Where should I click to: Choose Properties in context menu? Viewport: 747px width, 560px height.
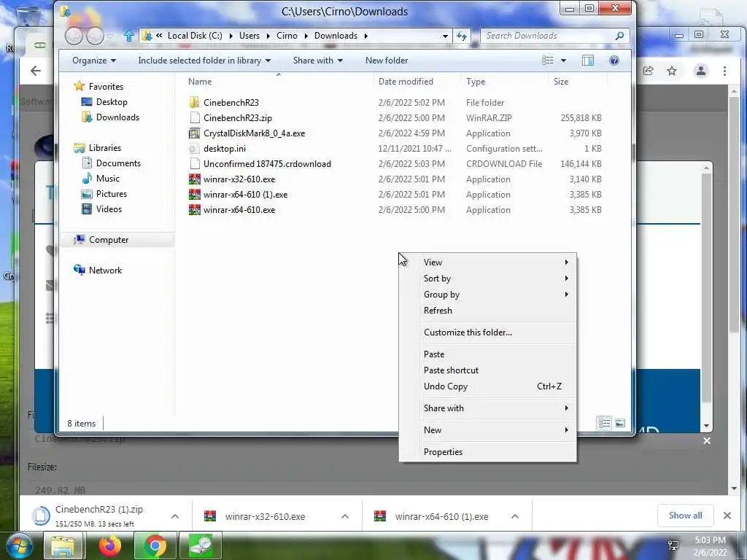coord(488,452)
